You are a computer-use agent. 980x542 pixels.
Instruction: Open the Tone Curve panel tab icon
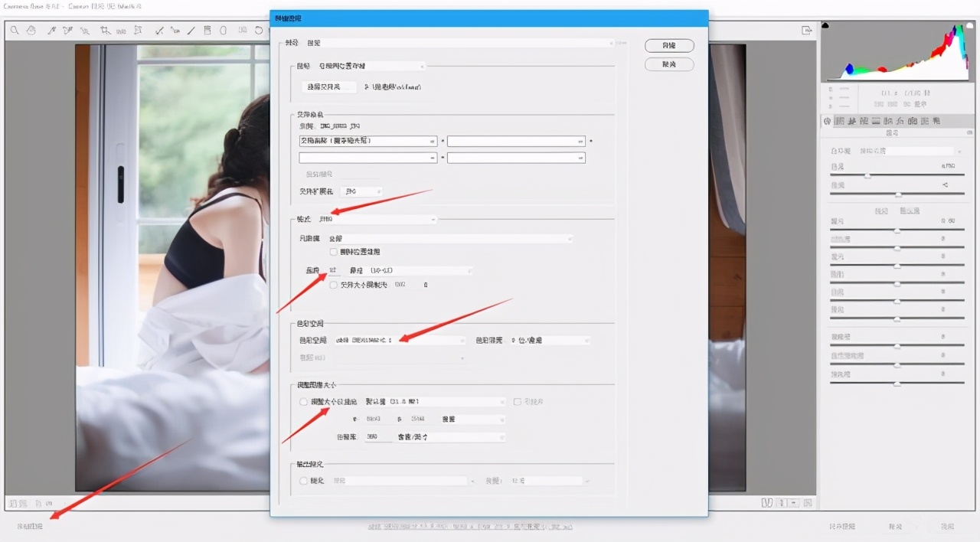pyautogui.click(x=840, y=121)
